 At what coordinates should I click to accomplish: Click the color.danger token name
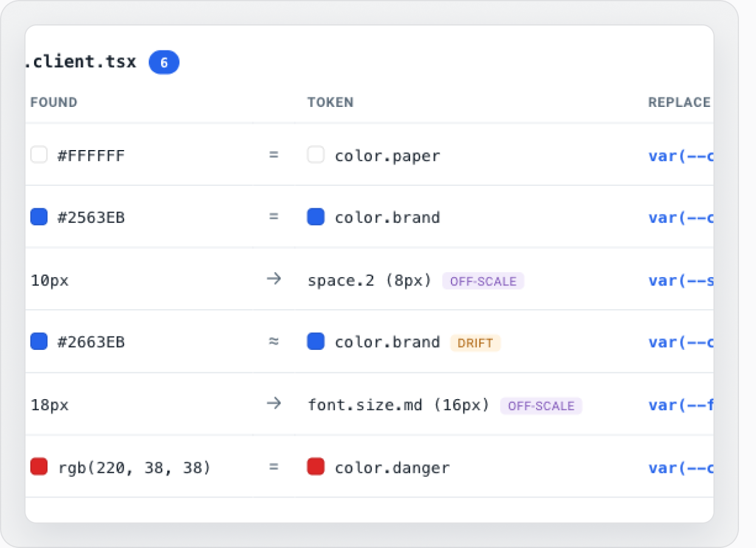[393, 468]
